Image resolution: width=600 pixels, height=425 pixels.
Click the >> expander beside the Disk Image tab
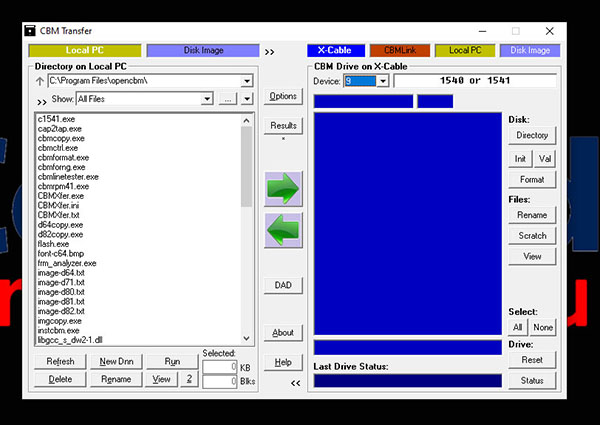[270, 50]
